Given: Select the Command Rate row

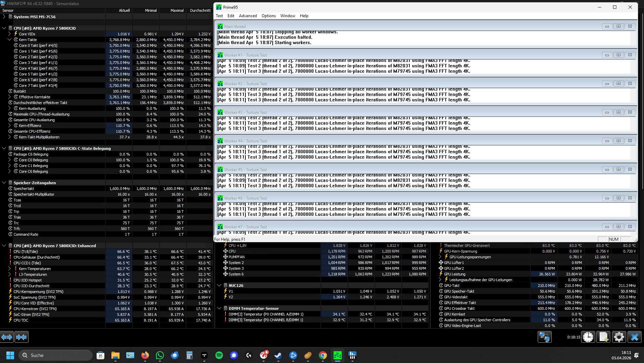Looking at the screenshot, I should (106, 234).
